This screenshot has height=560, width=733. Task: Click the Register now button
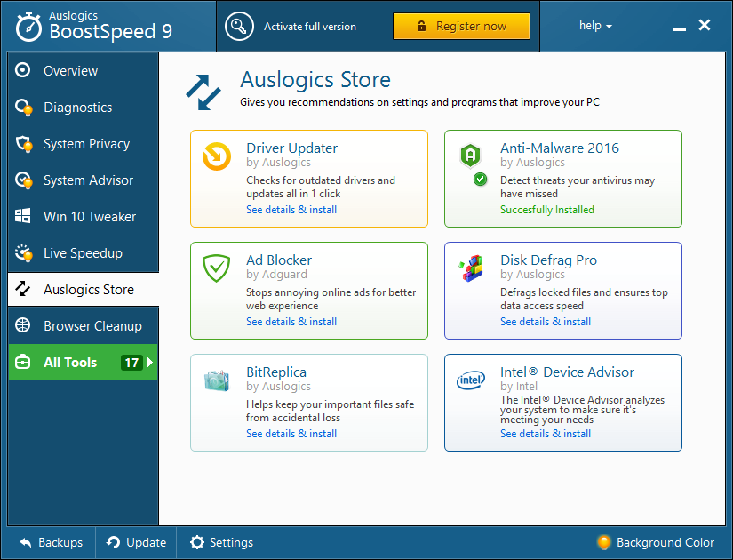click(x=461, y=26)
